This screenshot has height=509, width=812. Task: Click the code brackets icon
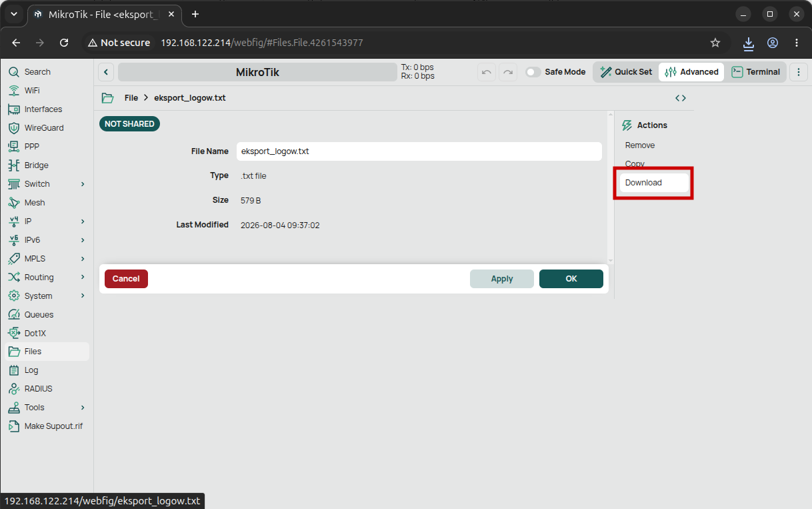681,98
